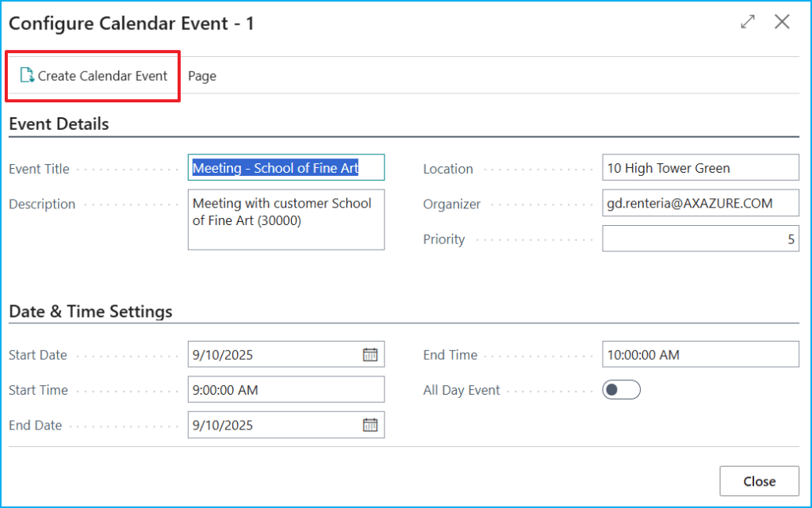Click the Create Calendar Event action
Image resolution: width=812 pixels, height=508 pixels.
point(94,76)
